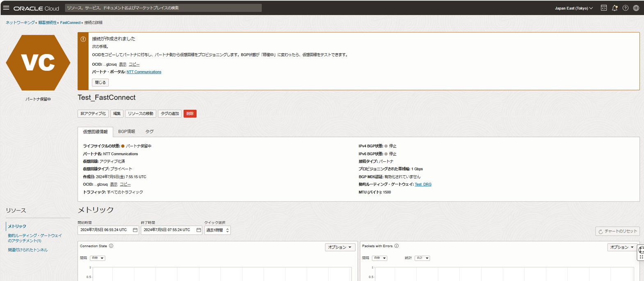Open the Test_DRG gateway link
This screenshot has height=281, width=644.
coord(423,184)
